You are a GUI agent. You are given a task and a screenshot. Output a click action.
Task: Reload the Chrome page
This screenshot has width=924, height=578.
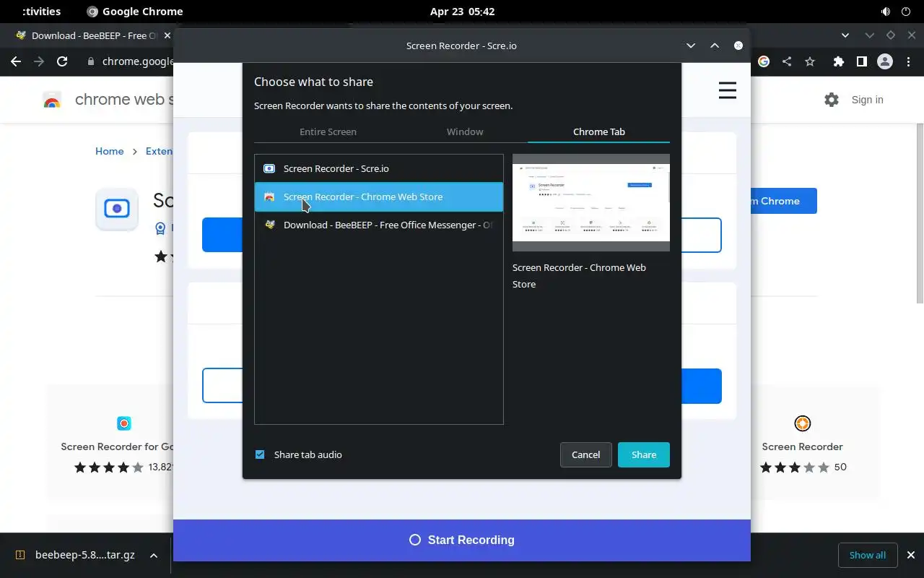tap(62, 61)
